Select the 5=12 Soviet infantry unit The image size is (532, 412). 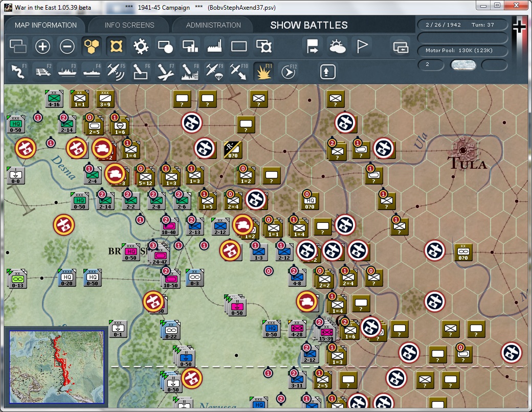point(145,177)
